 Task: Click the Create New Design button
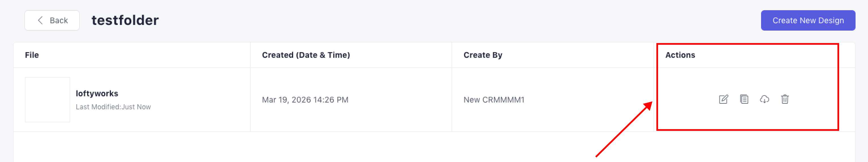[x=808, y=20]
